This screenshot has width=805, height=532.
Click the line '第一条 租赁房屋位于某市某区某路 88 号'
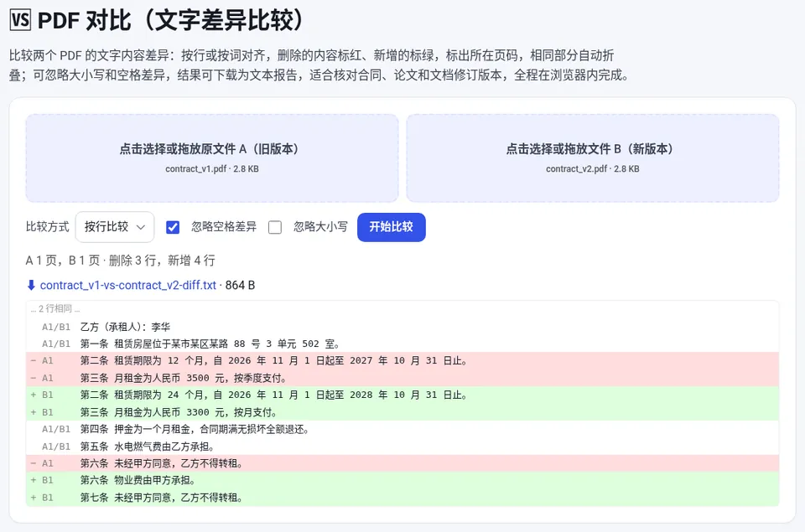[402, 343]
